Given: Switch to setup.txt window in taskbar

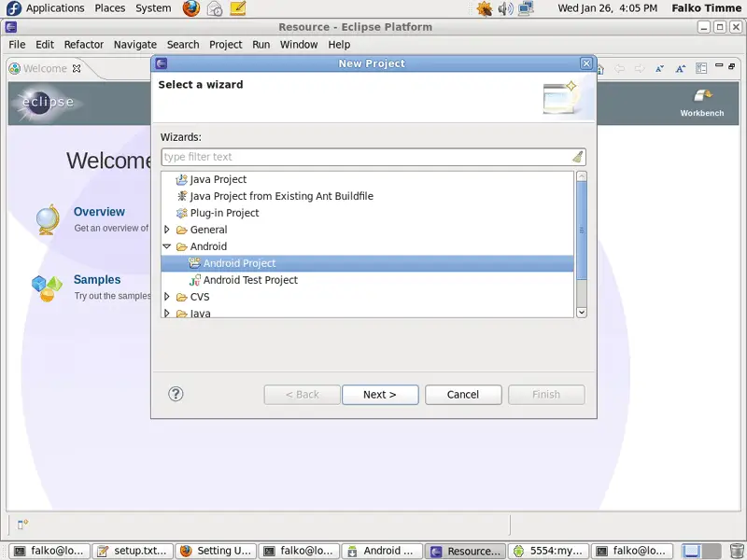Looking at the screenshot, I should pyautogui.click(x=132, y=551).
